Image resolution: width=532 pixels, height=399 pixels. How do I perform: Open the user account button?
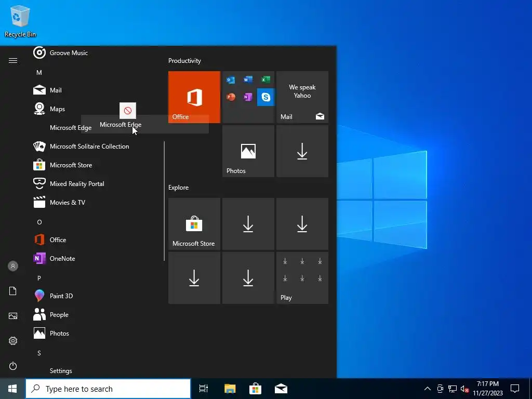(13, 266)
